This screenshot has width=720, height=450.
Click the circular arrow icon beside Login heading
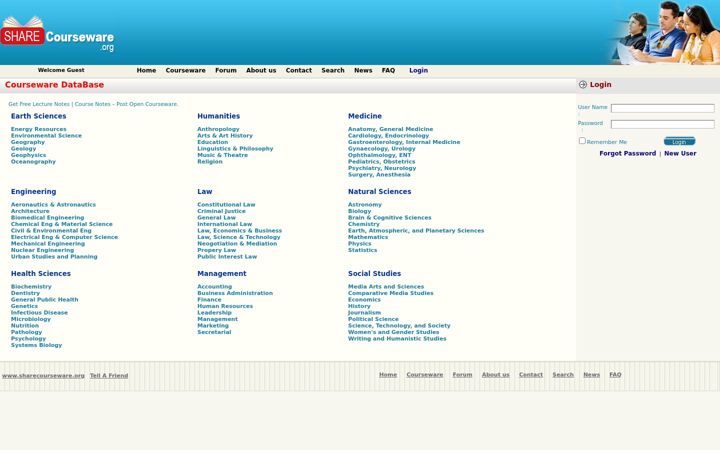(x=583, y=84)
